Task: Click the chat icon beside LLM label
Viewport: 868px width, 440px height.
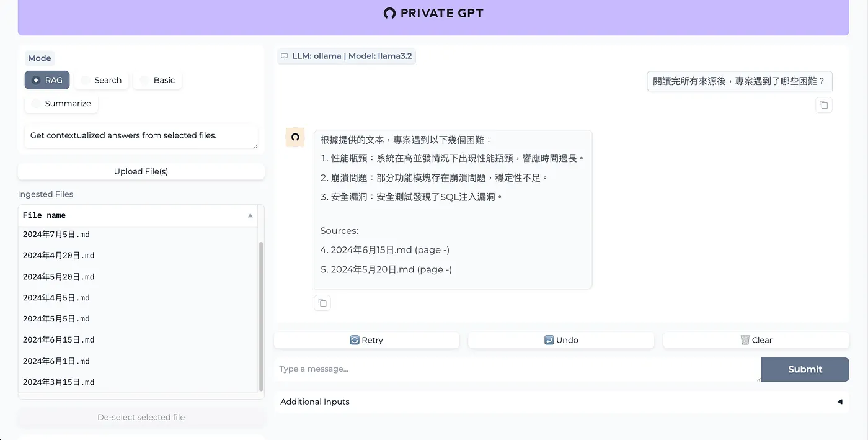Action: [x=285, y=56]
